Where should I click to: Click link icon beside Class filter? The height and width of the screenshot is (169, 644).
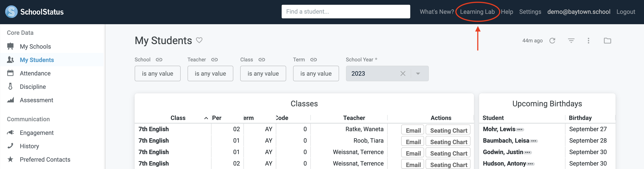(262, 60)
